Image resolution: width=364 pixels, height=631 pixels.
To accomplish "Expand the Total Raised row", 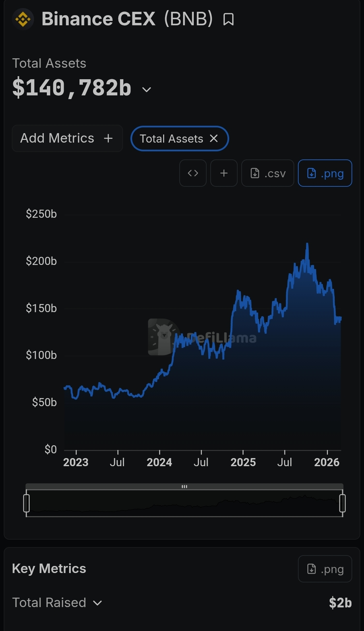I will coord(97,603).
